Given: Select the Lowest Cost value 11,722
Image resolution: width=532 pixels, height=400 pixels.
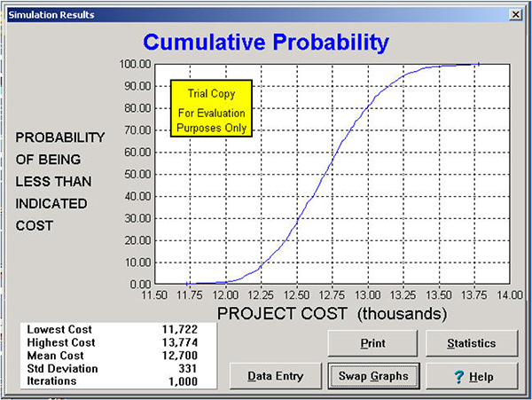Looking at the screenshot, I should point(180,329).
